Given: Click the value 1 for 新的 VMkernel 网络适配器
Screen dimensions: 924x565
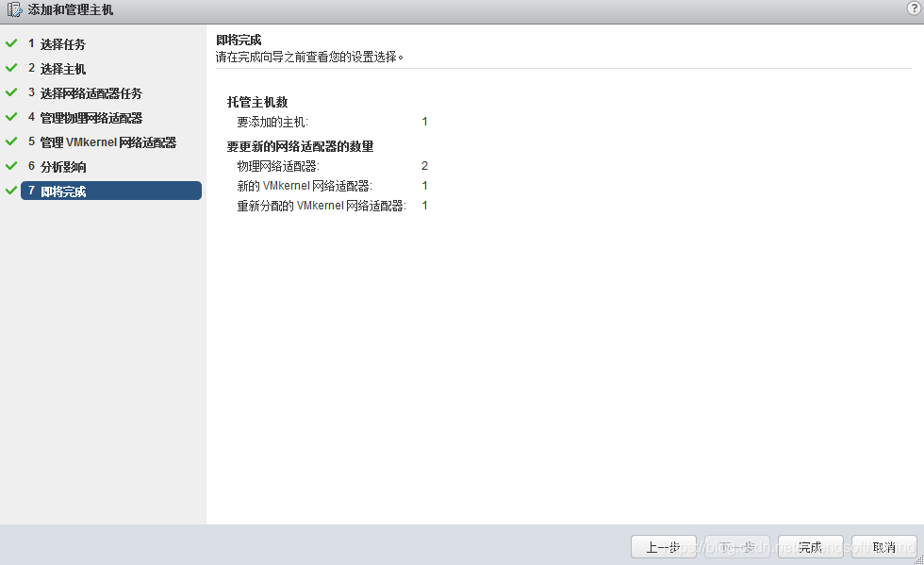Looking at the screenshot, I should [x=424, y=186].
